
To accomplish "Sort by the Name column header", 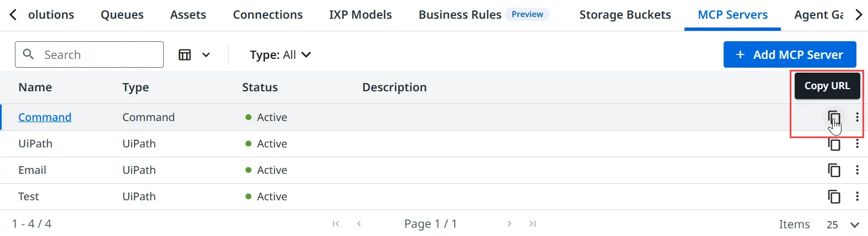I will pos(35,87).
